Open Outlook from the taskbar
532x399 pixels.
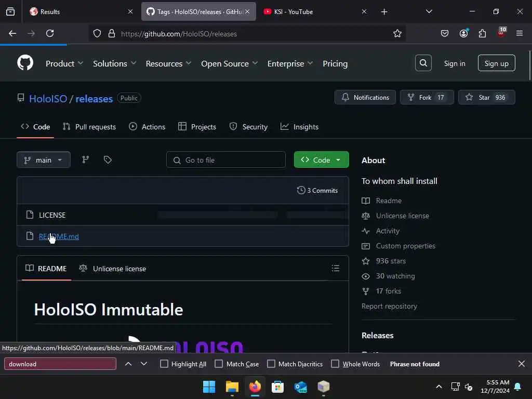pyautogui.click(x=301, y=387)
